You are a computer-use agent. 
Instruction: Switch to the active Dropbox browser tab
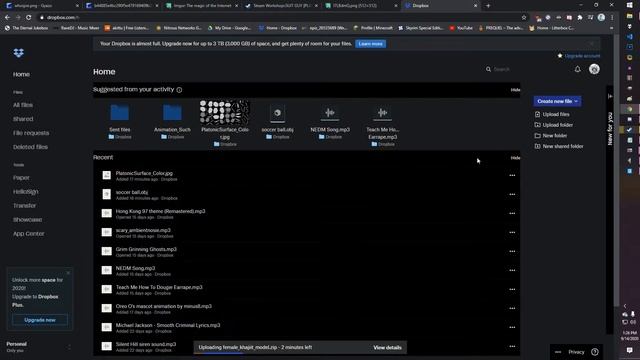click(441, 6)
